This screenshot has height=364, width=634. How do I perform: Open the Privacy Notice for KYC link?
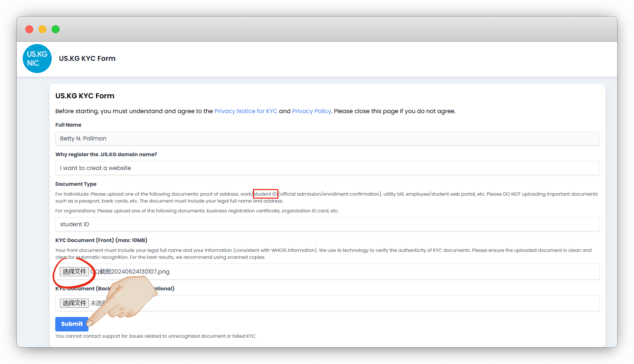pos(245,111)
